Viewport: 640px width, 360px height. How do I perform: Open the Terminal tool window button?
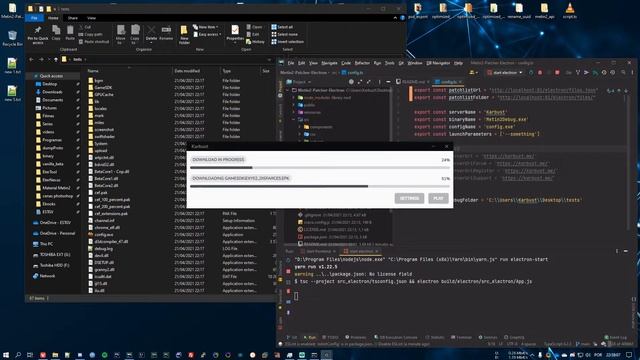tap(461, 338)
